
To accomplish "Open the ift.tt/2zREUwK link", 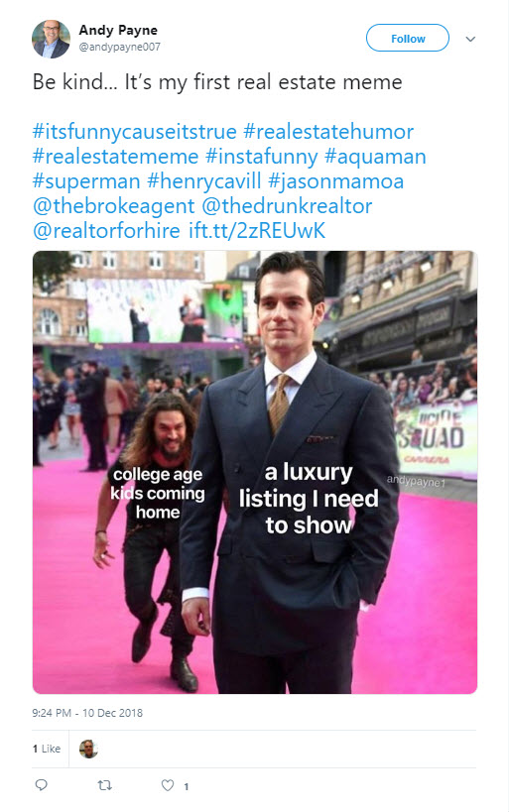I will [257, 230].
